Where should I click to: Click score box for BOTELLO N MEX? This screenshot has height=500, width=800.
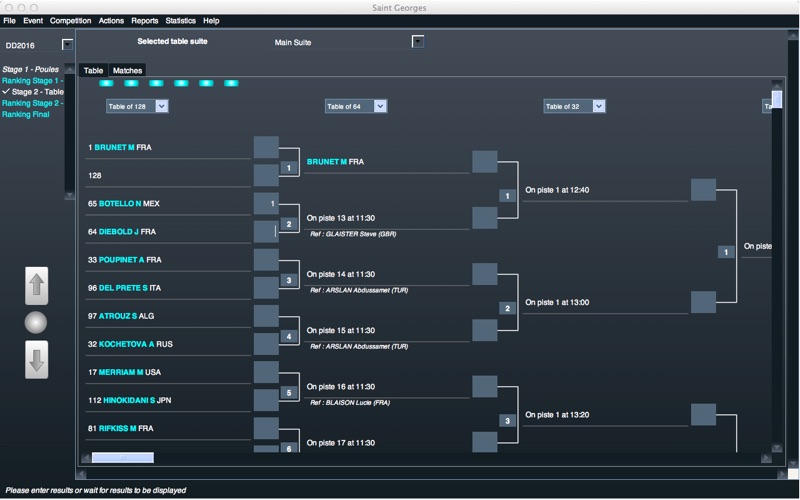coord(266,204)
